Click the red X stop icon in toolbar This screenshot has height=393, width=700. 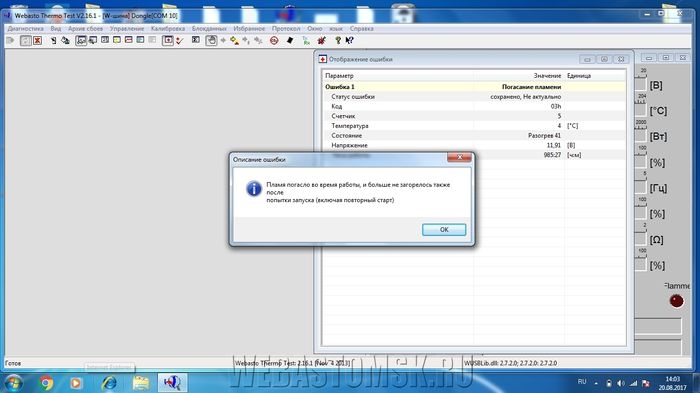point(38,41)
